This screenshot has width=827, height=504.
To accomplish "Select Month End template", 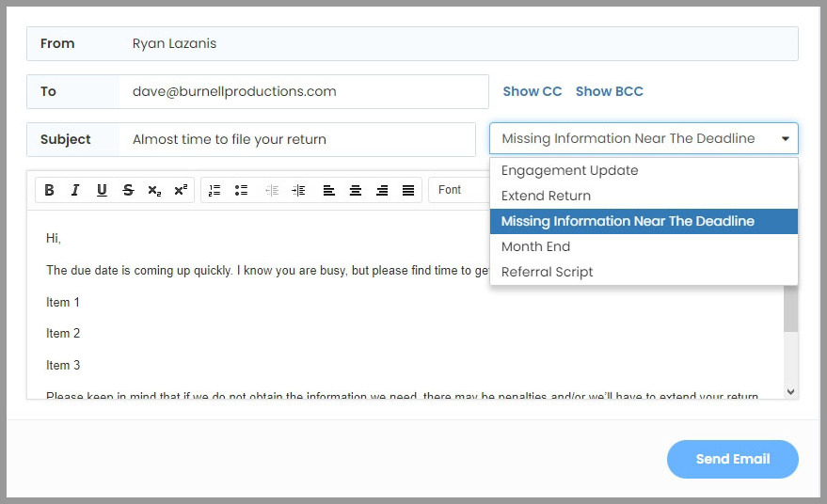I will click(644, 246).
